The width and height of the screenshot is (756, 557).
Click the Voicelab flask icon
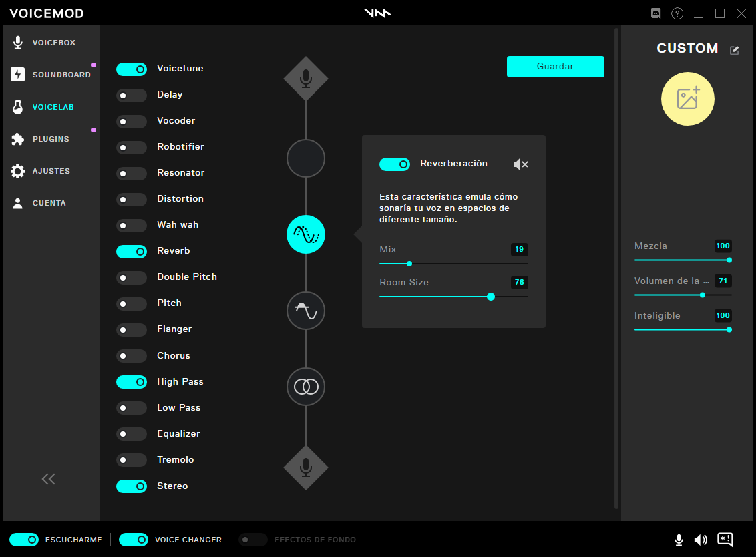tap(18, 107)
